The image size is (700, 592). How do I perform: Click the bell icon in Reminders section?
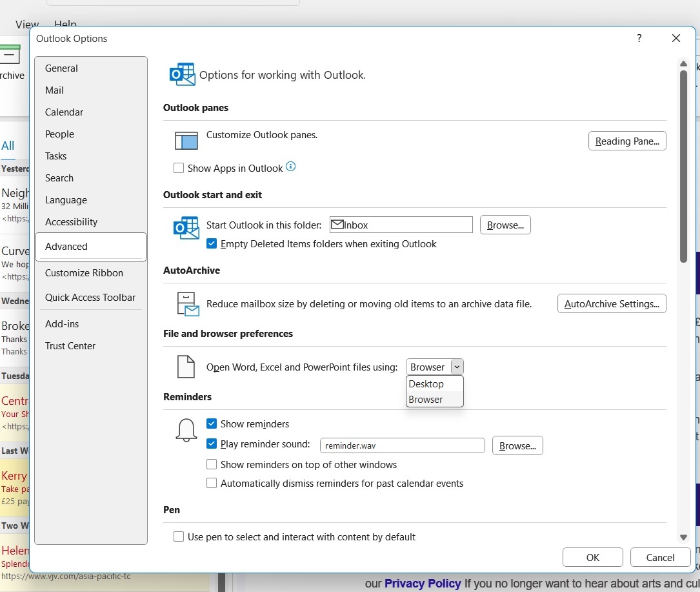pyautogui.click(x=186, y=430)
